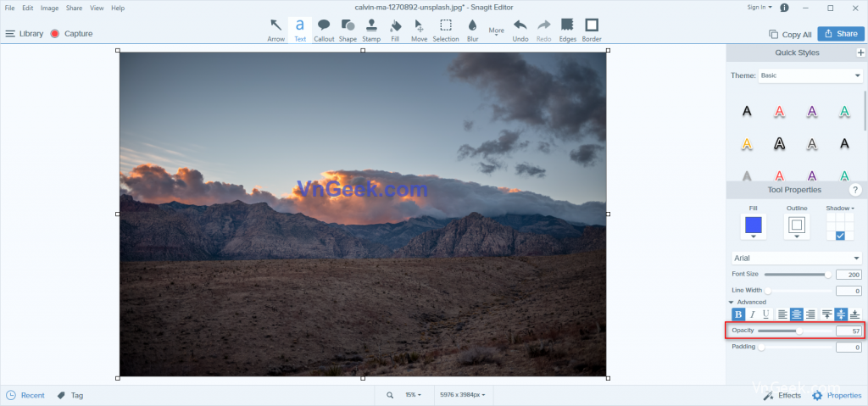Align text to bottom vertically
This screenshot has width=868, height=406.
[854, 314]
